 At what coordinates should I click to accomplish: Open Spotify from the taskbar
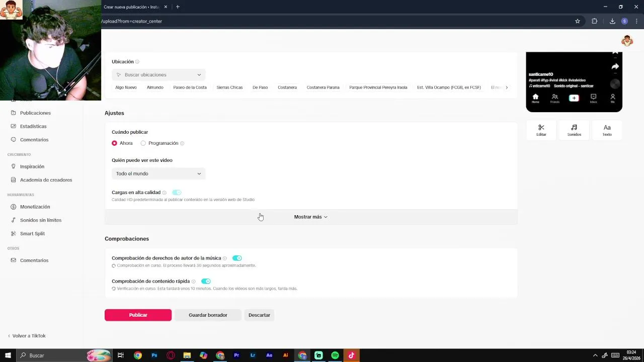[x=335, y=355]
